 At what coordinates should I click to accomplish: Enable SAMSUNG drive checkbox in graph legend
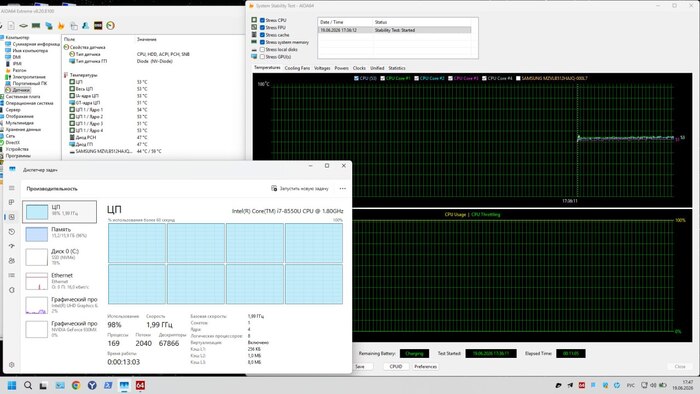tap(518, 78)
